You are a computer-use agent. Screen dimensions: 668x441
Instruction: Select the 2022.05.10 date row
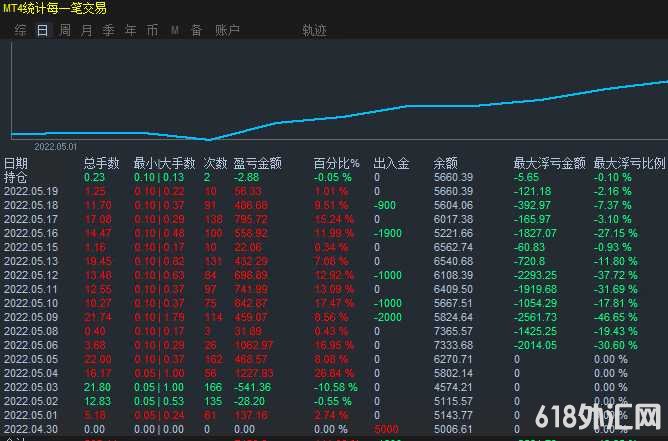click(31, 303)
